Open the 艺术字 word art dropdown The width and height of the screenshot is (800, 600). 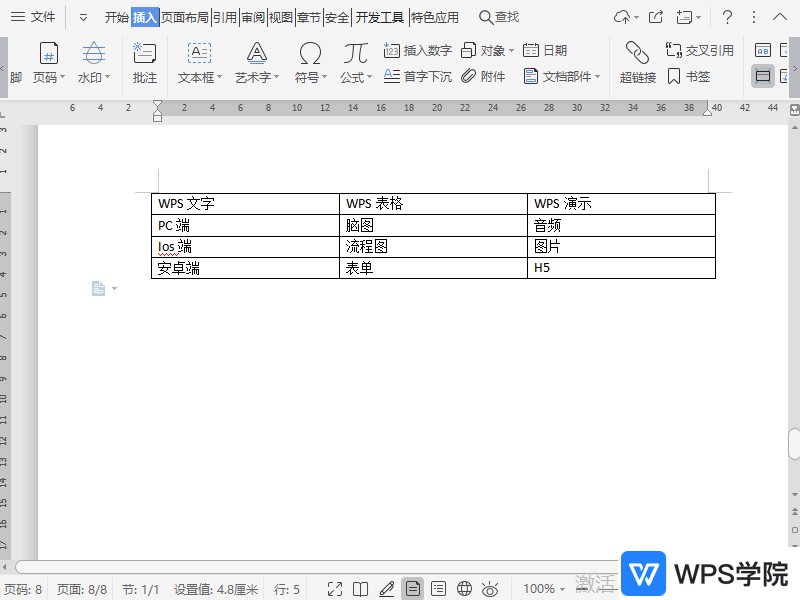(x=257, y=63)
